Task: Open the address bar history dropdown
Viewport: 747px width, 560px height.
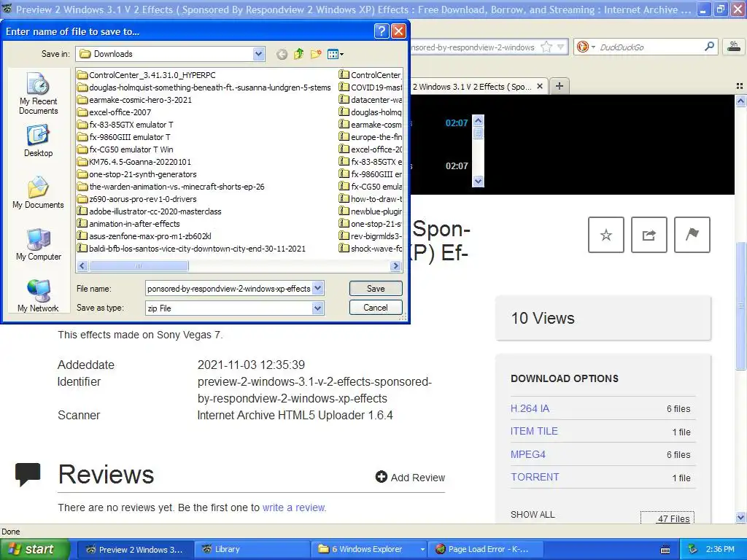Action: [561, 47]
